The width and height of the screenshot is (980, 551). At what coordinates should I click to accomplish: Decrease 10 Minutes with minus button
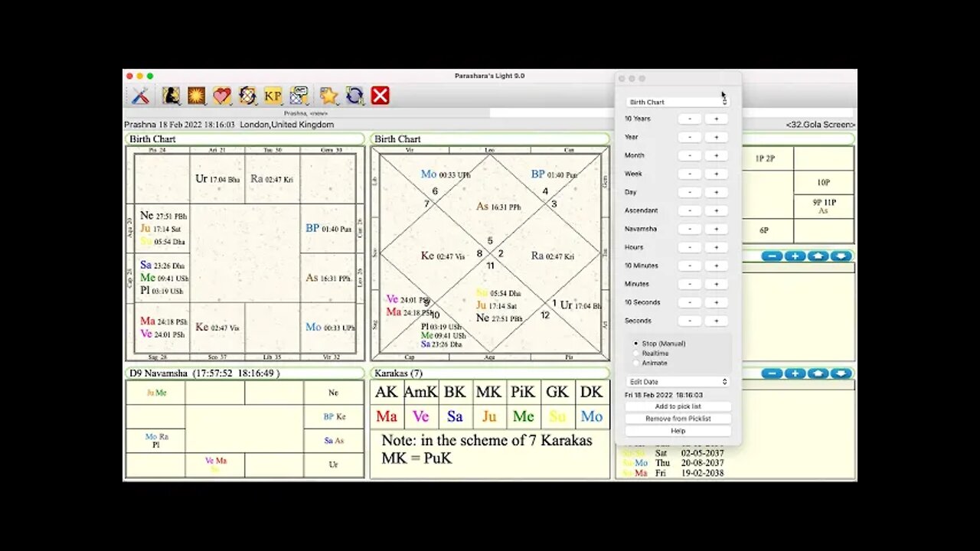(690, 266)
